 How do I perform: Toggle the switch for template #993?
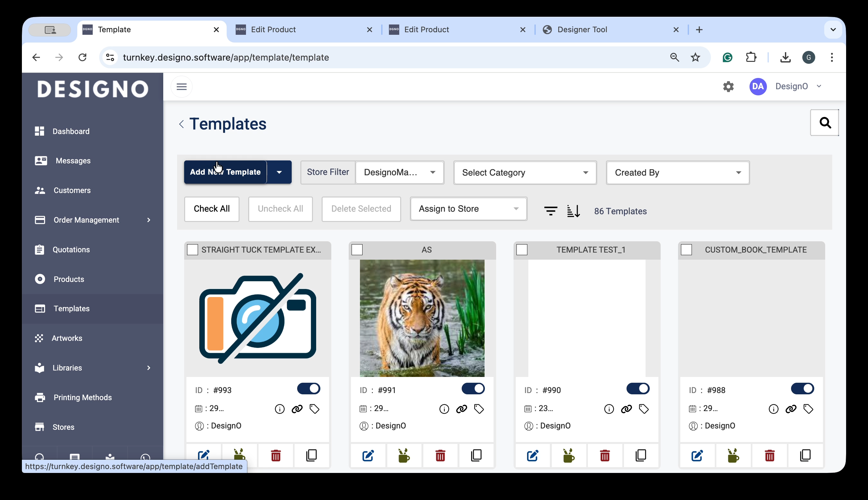tap(308, 389)
